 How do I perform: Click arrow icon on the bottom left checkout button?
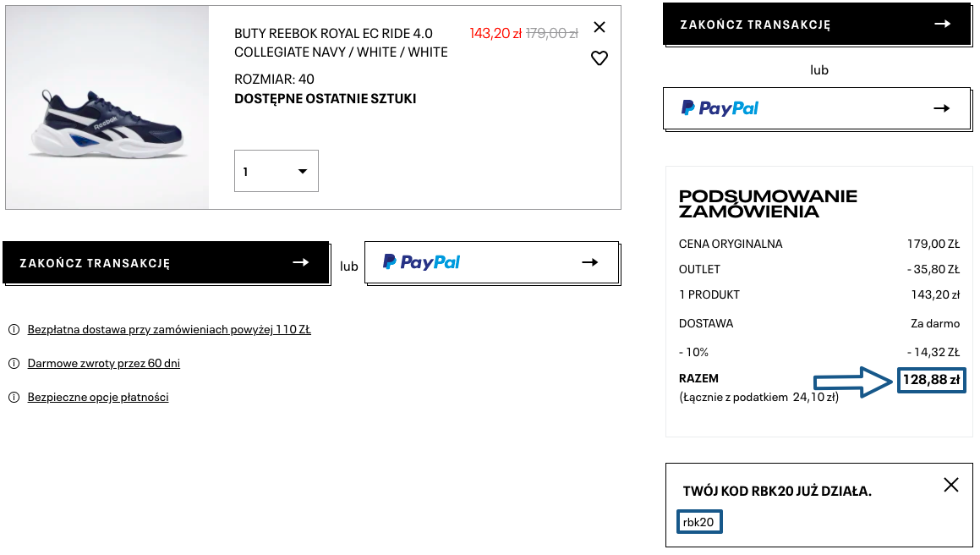300,262
